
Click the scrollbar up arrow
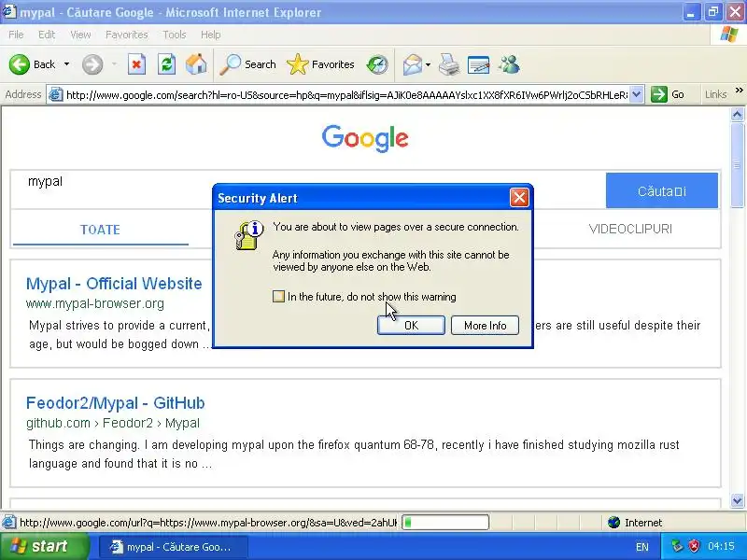tap(737, 114)
